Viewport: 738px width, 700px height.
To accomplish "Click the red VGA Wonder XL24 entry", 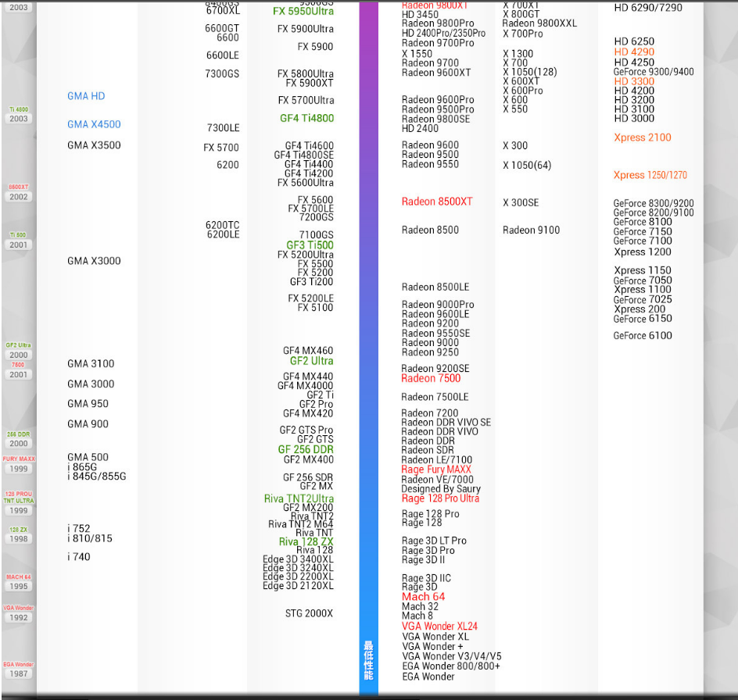I will (x=439, y=627).
